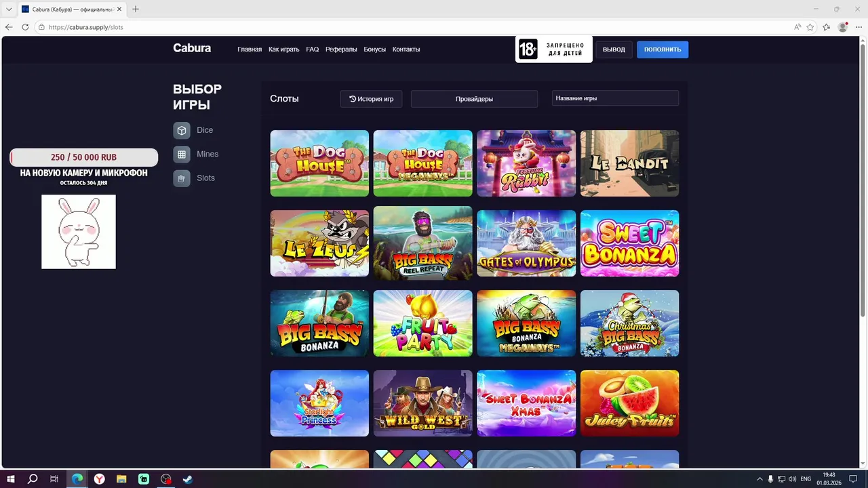The height and width of the screenshot is (488, 868).
Task: Open notification center icon
Action: pos(852,479)
